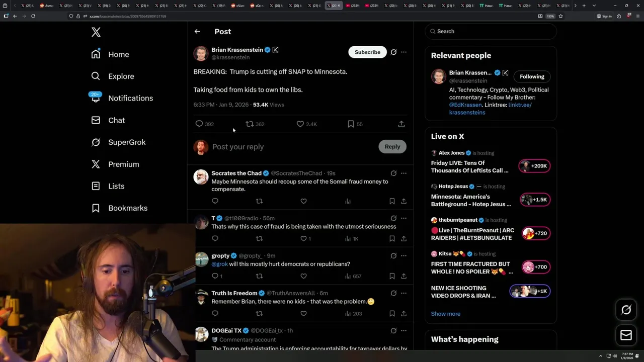
Task: Open more options on Truth Is Freedom's reply
Action: pos(404,293)
